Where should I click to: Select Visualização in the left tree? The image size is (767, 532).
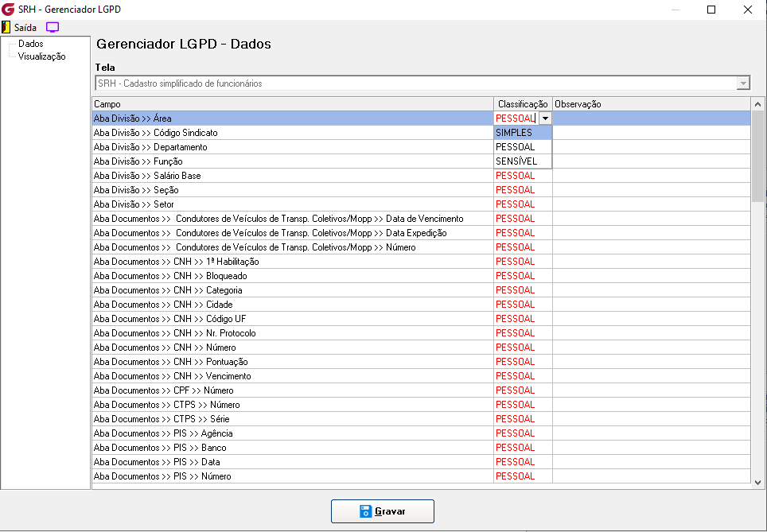tap(41, 56)
